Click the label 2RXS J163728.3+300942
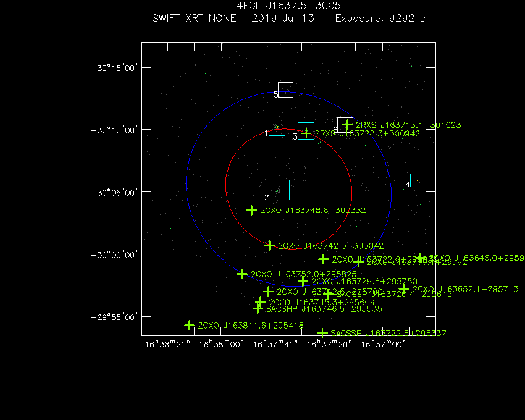525x420 pixels. click(x=367, y=133)
